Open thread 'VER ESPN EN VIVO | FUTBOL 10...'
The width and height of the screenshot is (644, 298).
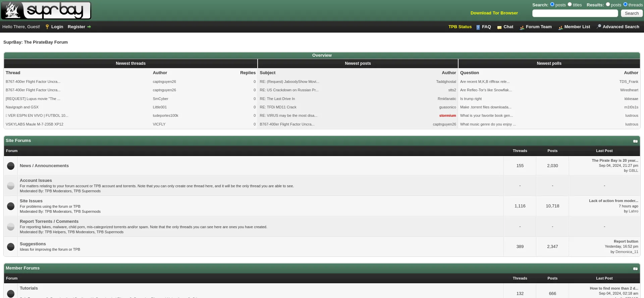click(37, 115)
